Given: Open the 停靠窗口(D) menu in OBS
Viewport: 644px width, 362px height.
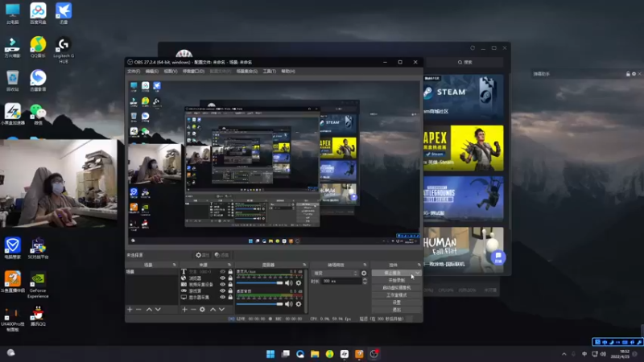Looking at the screenshot, I should pos(193,71).
